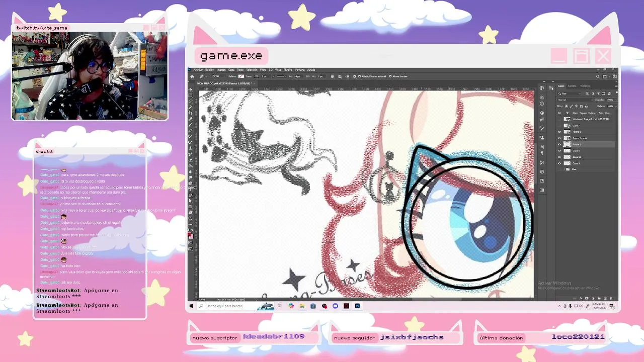Viewport: 644px width, 362px height.
Task: Select the Lasso tool
Action: pyautogui.click(x=190, y=101)
